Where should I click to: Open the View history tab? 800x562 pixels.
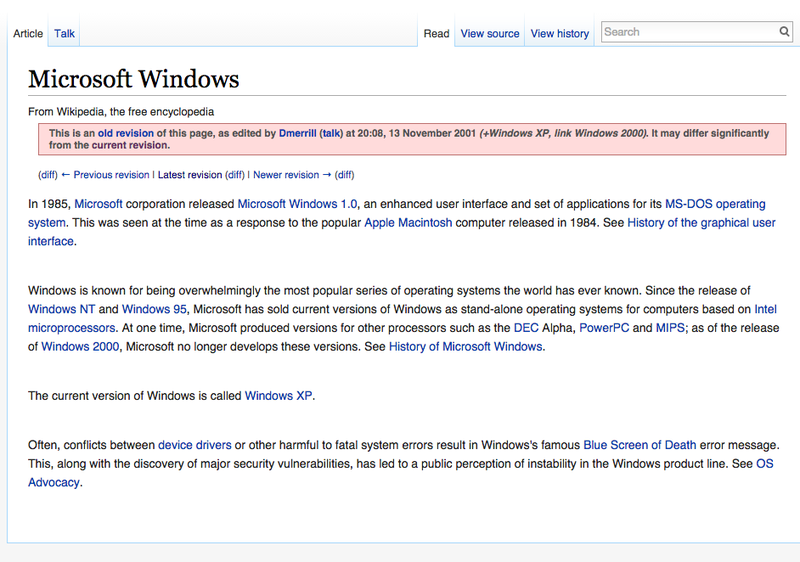coord(560,34)
